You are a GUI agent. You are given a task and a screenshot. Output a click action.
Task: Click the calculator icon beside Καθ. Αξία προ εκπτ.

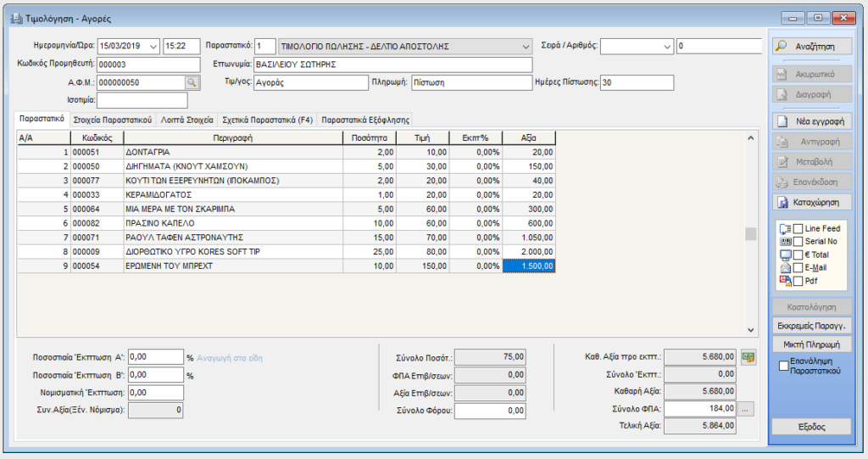(748, 357)
